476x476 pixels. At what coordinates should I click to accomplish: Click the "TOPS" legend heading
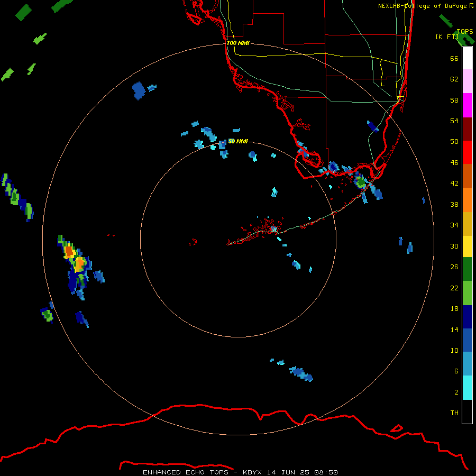tap(465, 31)
